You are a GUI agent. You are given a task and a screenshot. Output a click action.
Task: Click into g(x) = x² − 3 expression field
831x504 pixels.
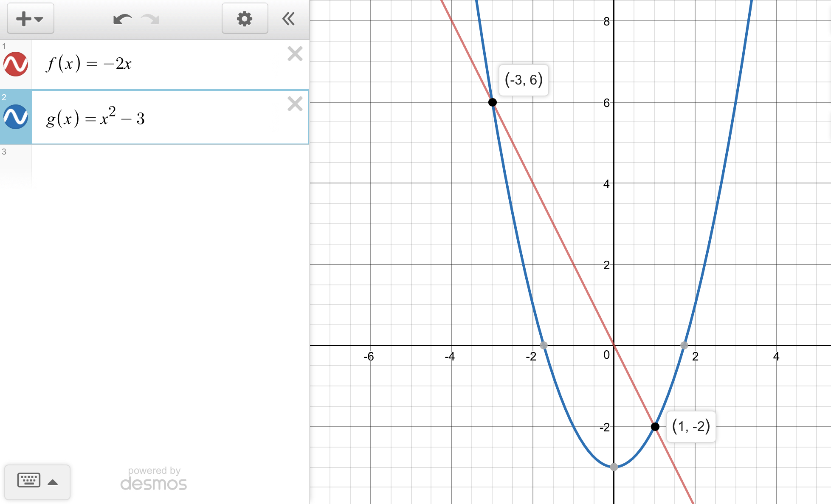[x=170, y=118]
